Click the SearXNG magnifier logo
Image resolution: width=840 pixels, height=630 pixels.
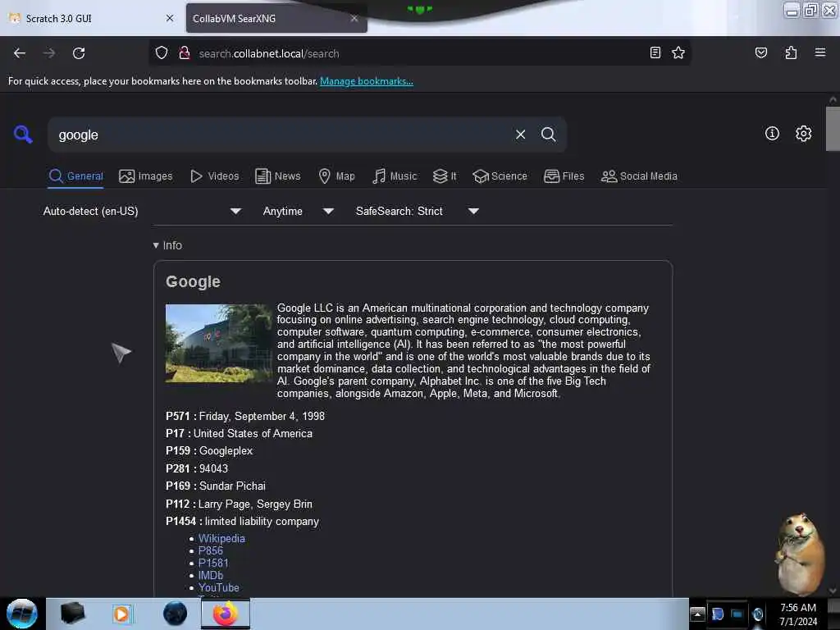pyautogui.click(x=23, y=134)
